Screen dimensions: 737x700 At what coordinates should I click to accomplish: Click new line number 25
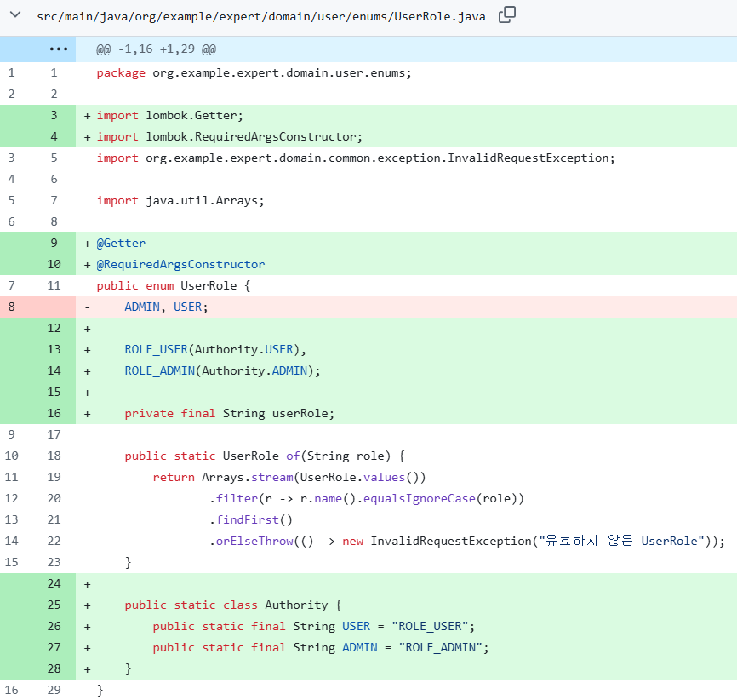[54, 605]
